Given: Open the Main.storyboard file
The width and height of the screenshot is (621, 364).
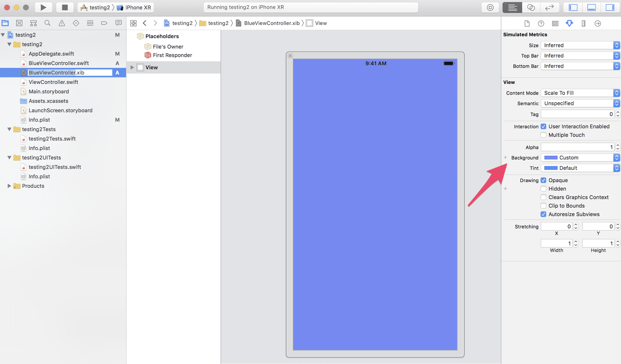Looking at the screenshot, I should tap(49, 91).
